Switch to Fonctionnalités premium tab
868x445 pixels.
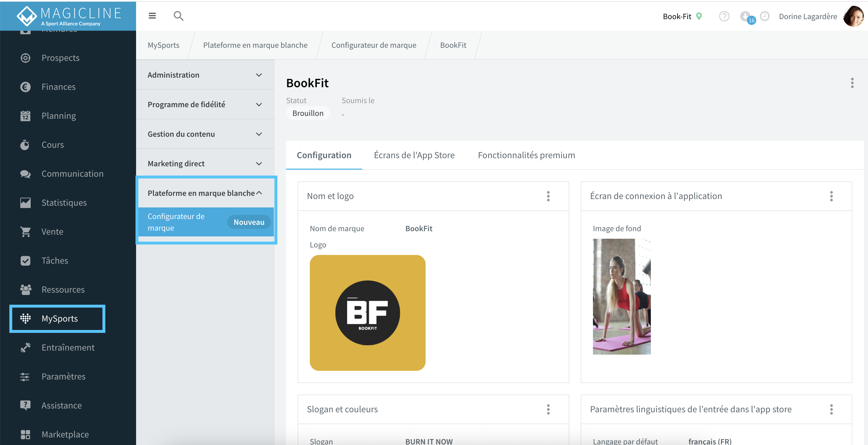[x=526, y=155]
